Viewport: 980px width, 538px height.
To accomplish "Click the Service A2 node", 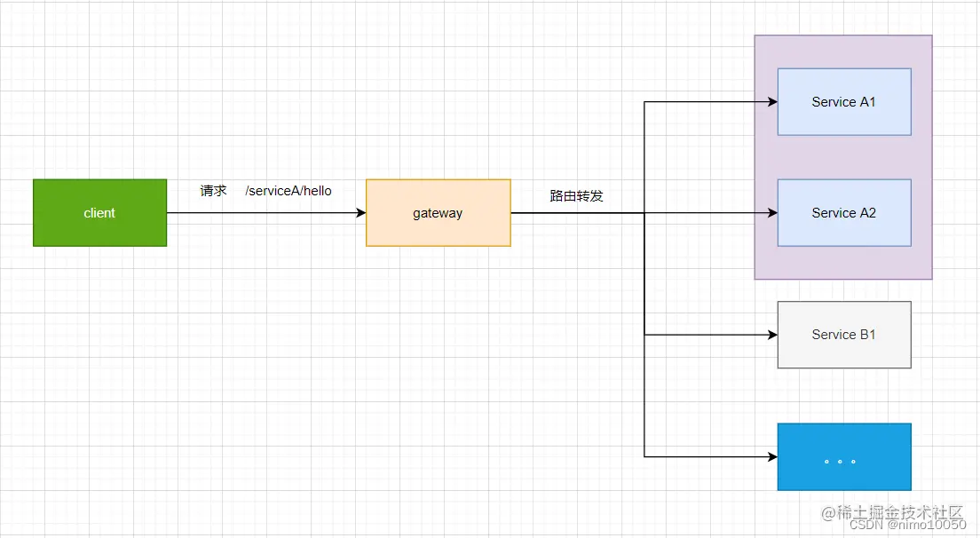I will pyautogui.click(x=844, y=213).
